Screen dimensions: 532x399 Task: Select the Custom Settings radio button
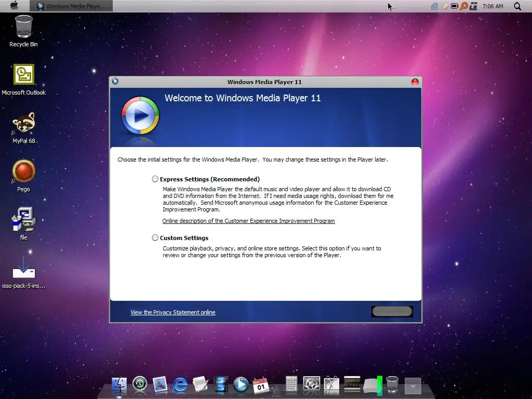pos(155,237)
